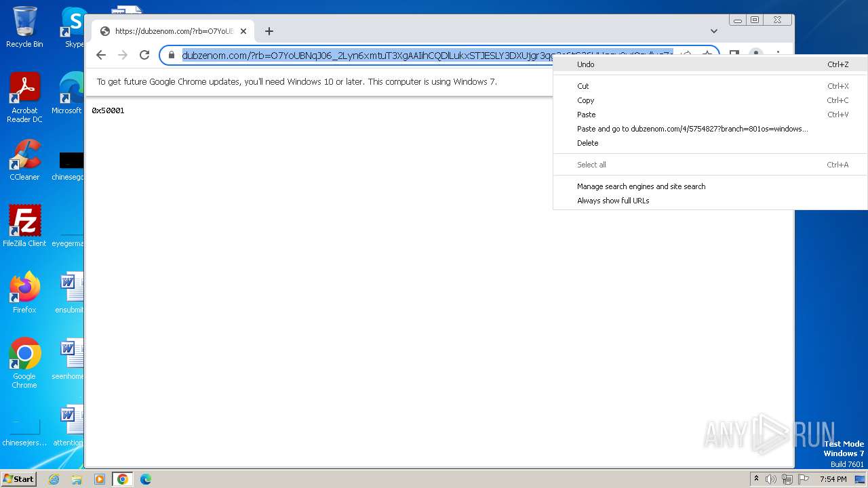Reload the page with the refresh icon
Viewport: 868px width, 488px height.
(x=144, y=55)
